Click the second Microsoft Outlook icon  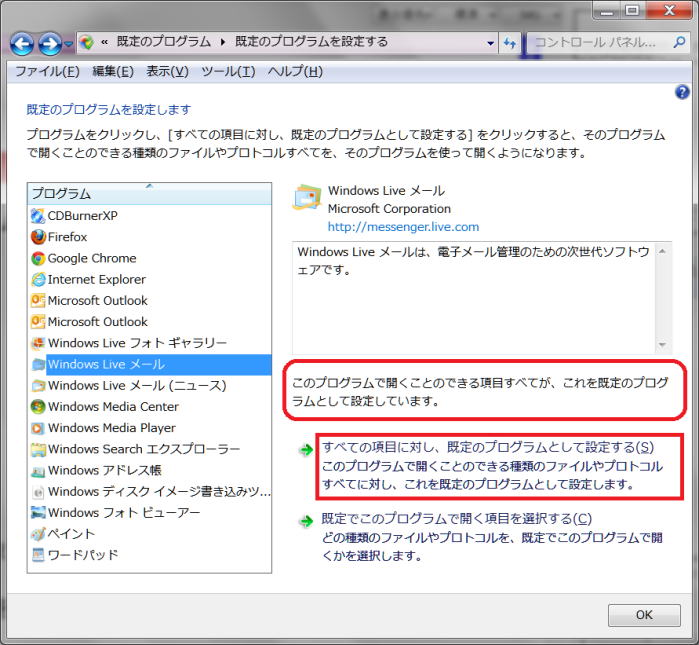(x=38, y=322)
